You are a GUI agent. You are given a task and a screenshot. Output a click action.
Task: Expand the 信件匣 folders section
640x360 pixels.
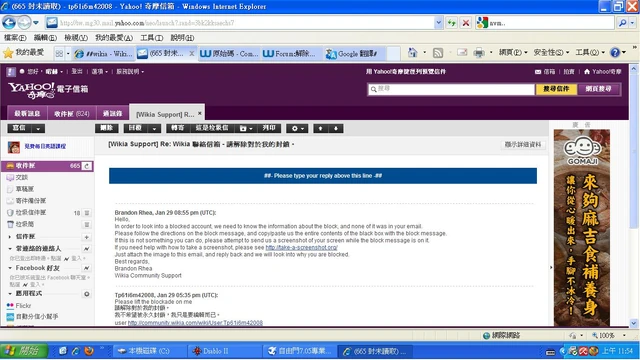coord(10,237)
